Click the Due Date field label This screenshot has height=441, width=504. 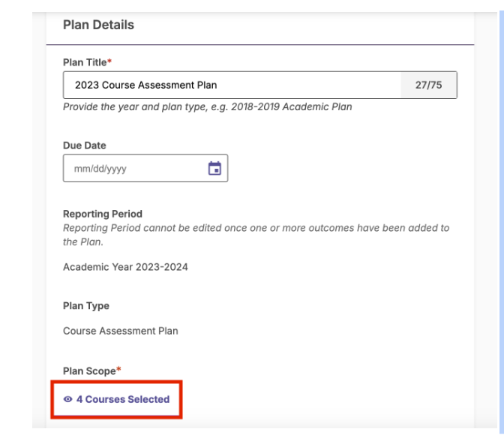pos(85,145)
